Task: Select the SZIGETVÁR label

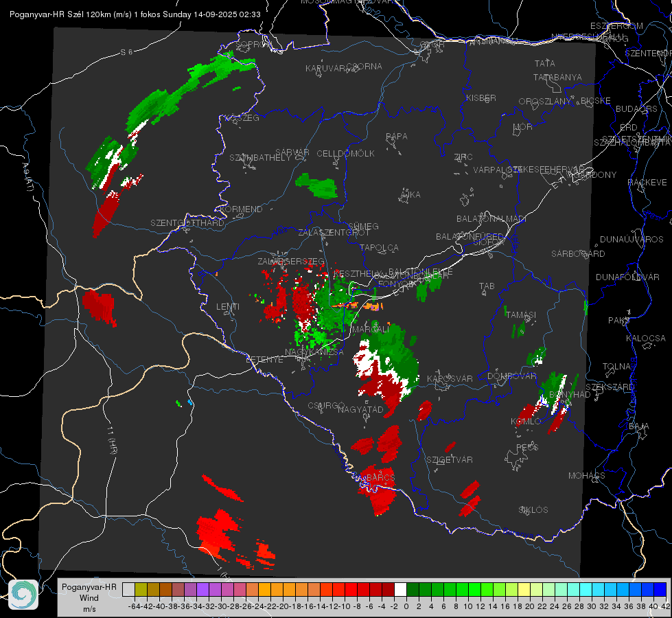Action: [x=449, y=460]
